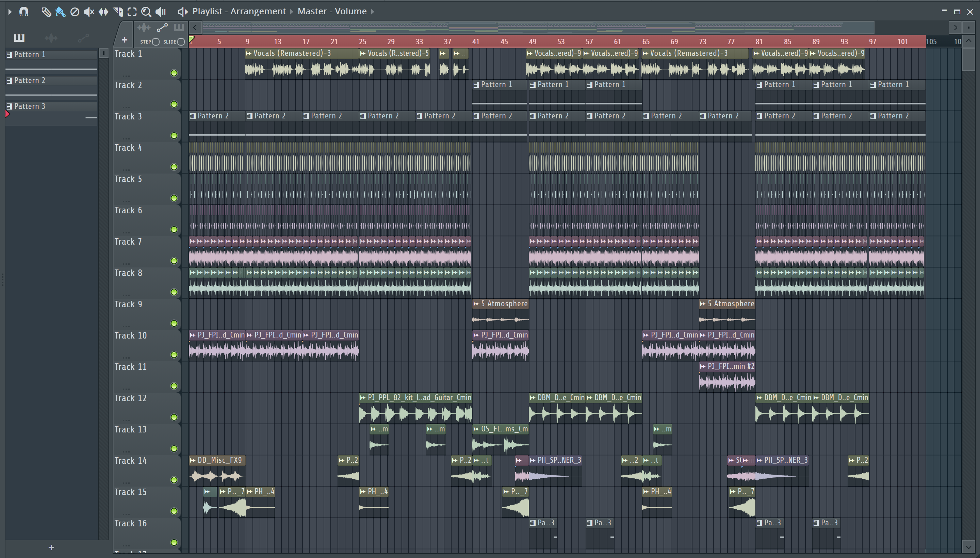This screenshot has width=980, height=558.
Task: Add a track with plus button
Action: [x=124, y=40]
